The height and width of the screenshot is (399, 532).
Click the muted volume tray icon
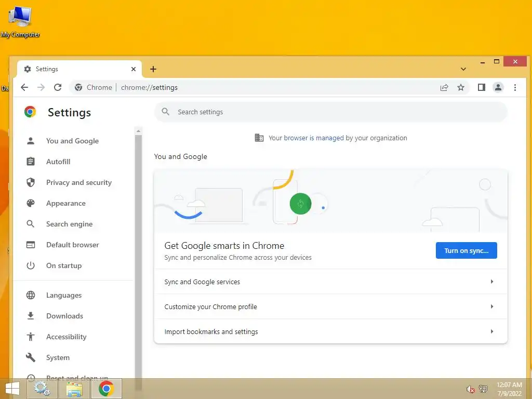[x=470, y=389]
